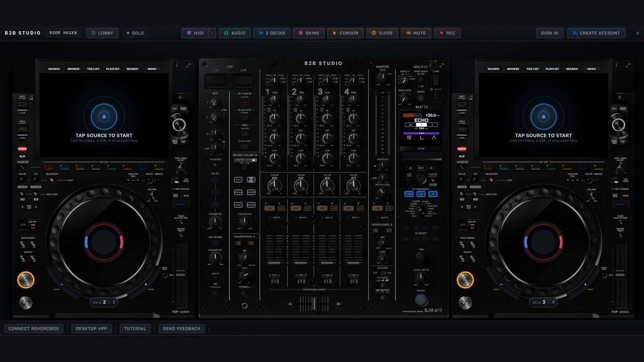Expand the mixer panel to fullscreen

tap(441, 65)
